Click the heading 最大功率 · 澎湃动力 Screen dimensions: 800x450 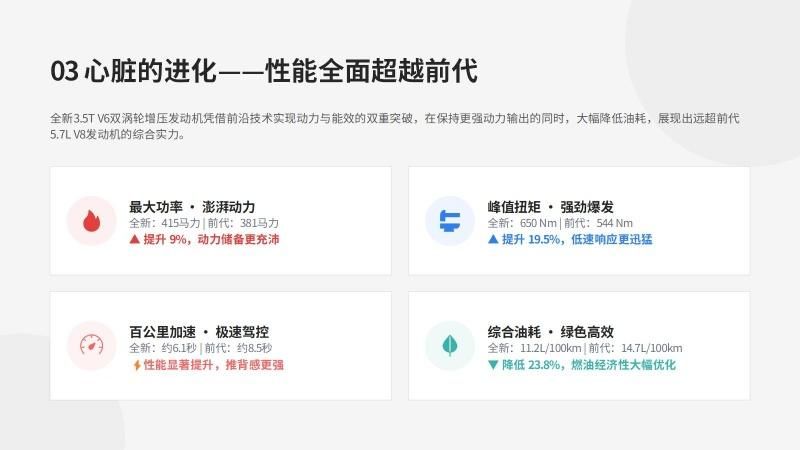(x=192, y=207)
